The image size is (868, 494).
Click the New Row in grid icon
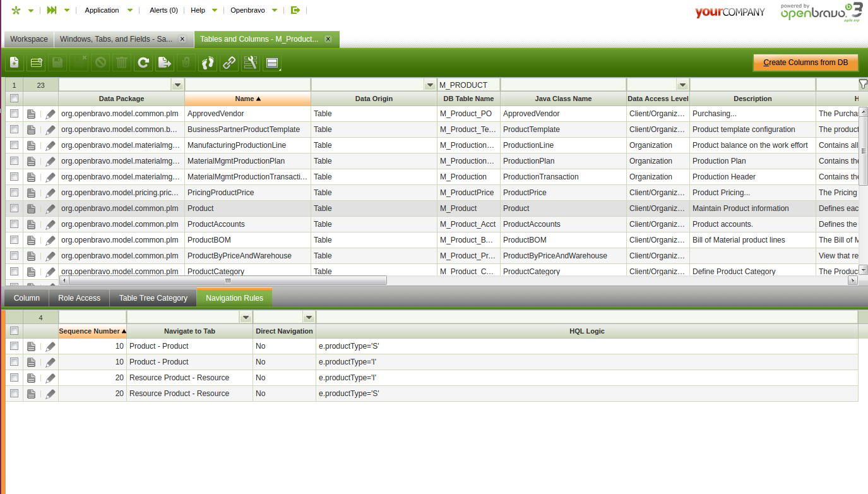tap(36, 63)
